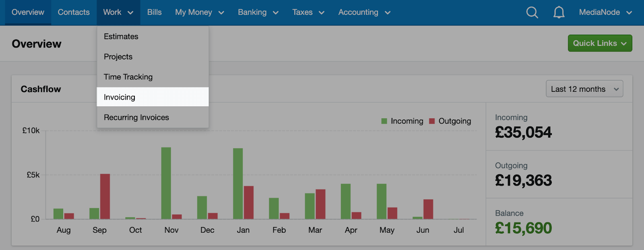Open the notifications bell icon
Viewport: 644px width, 250px height.
559,12
